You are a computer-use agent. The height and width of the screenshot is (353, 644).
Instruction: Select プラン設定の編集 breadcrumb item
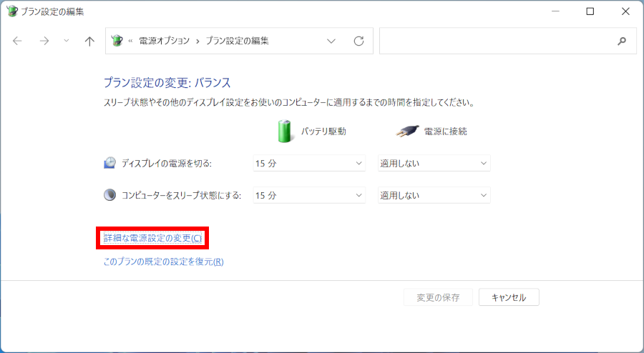[237, 41]
